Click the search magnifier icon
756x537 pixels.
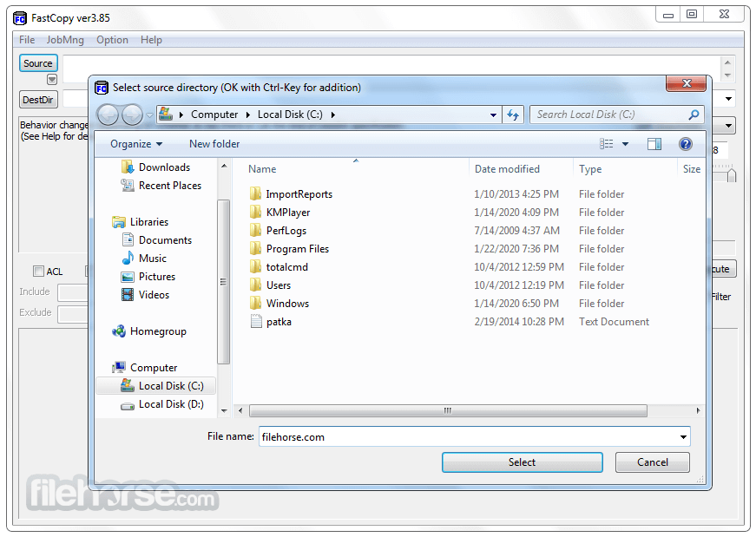click(694, 114)
